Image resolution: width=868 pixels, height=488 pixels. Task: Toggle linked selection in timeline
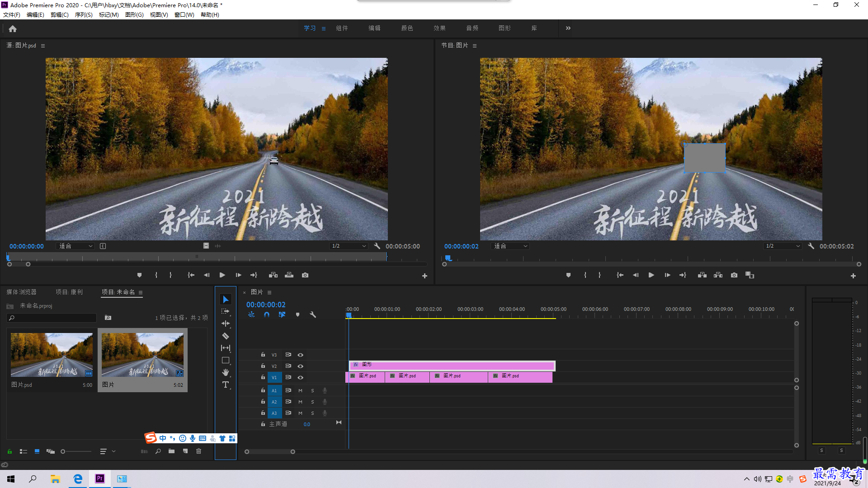282,314
